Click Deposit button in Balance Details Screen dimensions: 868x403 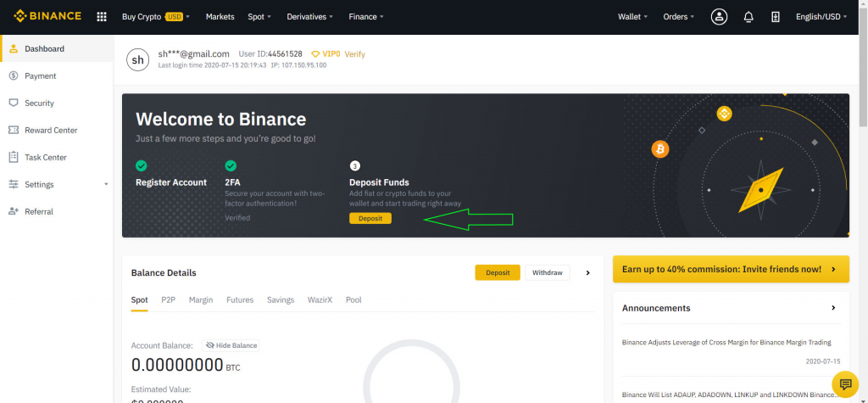point(498,272)
